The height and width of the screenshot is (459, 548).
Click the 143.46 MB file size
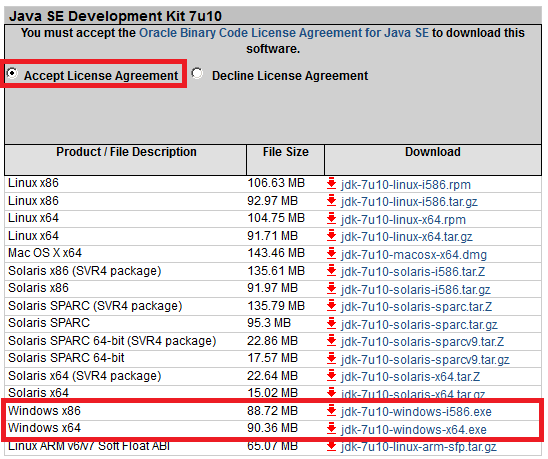tap(276, 253)
